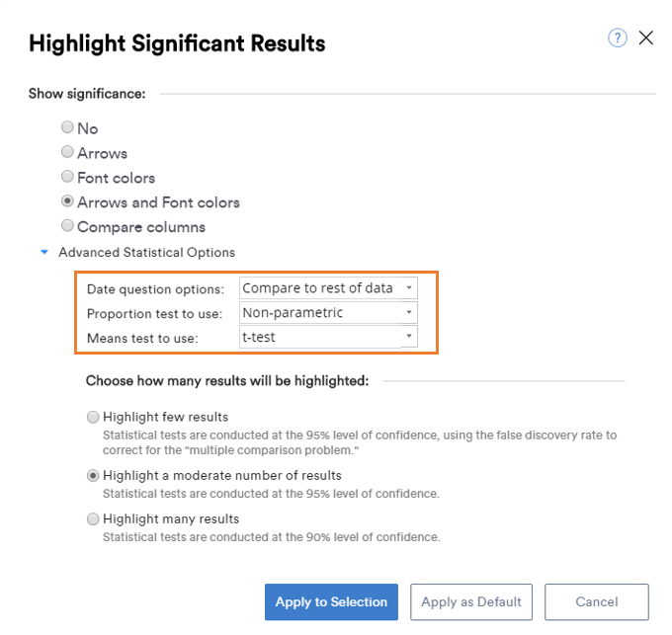Viewport: 672px width, 635px height.
Task: Select the No significance radio button
Action: coord(67,127)
